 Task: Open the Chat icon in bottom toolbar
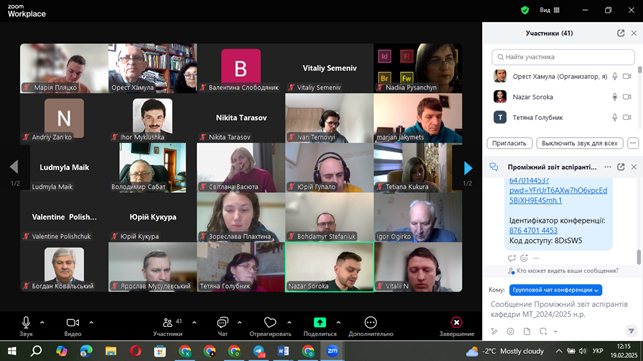click(x=222, y=323)
